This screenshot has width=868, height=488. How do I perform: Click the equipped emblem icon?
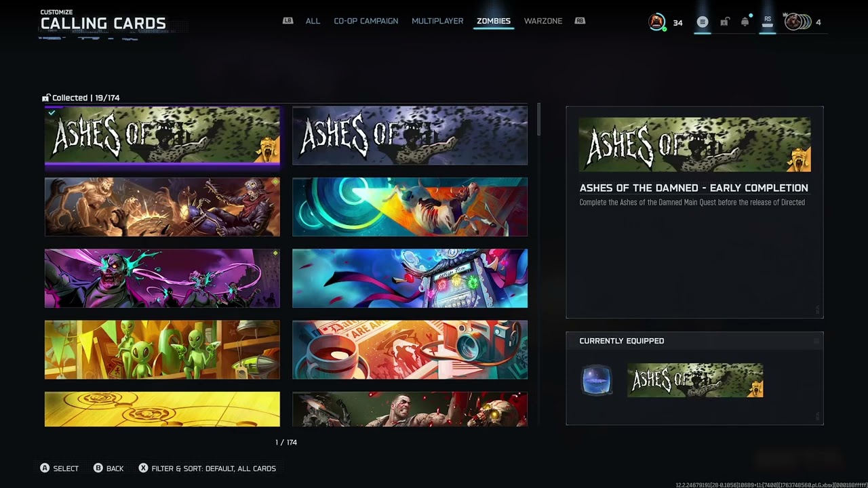click(x=597, y=380)
